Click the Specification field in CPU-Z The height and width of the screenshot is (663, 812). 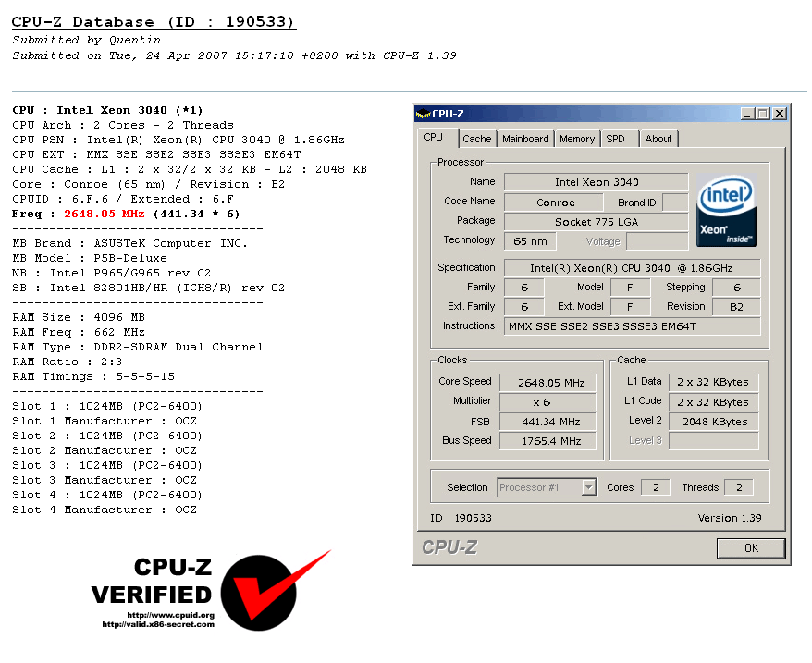(633, 268)
